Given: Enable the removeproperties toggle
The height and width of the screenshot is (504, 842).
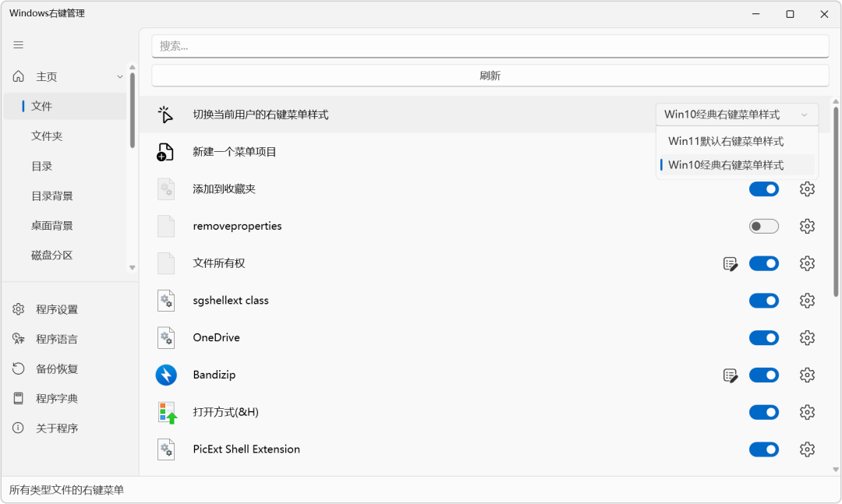Looking at the screenshot, I should [764, 226].
